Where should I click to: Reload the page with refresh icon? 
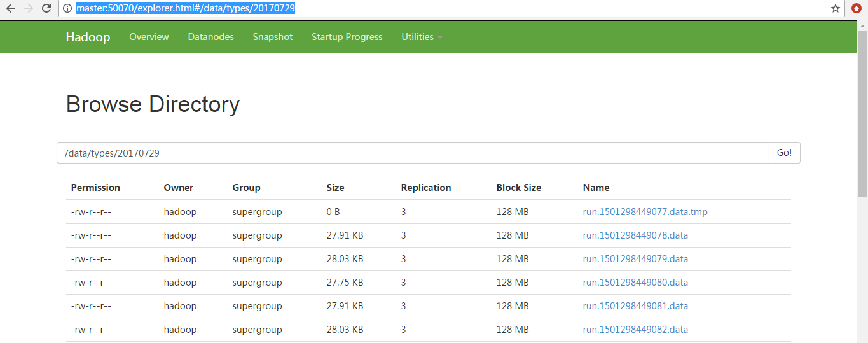pyautogui.click(x=46, y=8)
